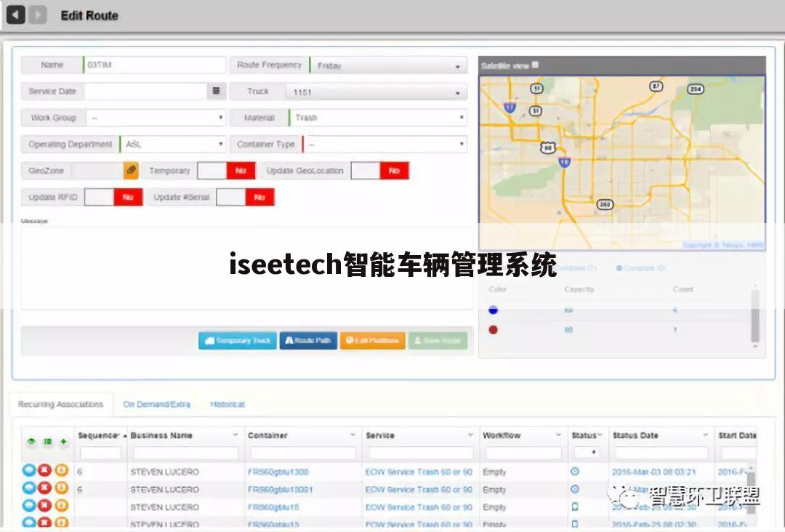Click status circle icon in FRS60gblu1300 row

pyautogui.click(x=575, y=472)
